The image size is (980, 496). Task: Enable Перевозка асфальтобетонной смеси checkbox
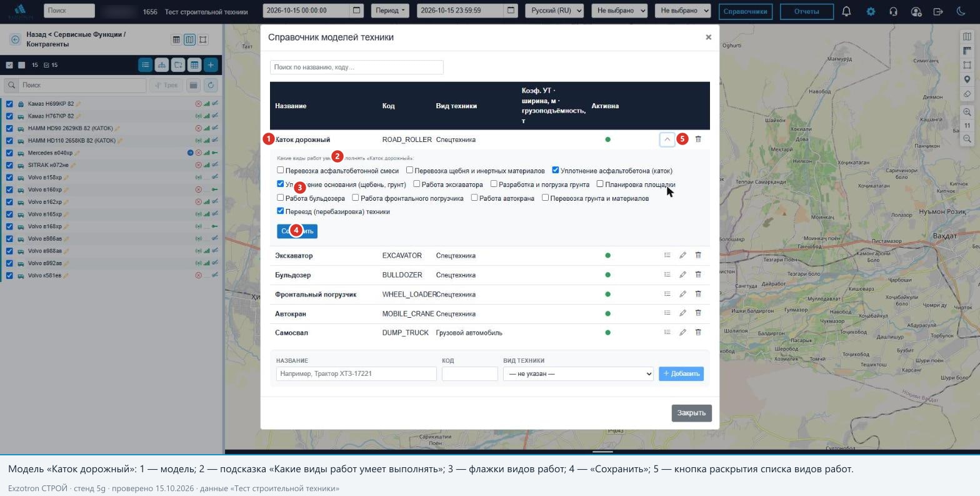point(281,170)
